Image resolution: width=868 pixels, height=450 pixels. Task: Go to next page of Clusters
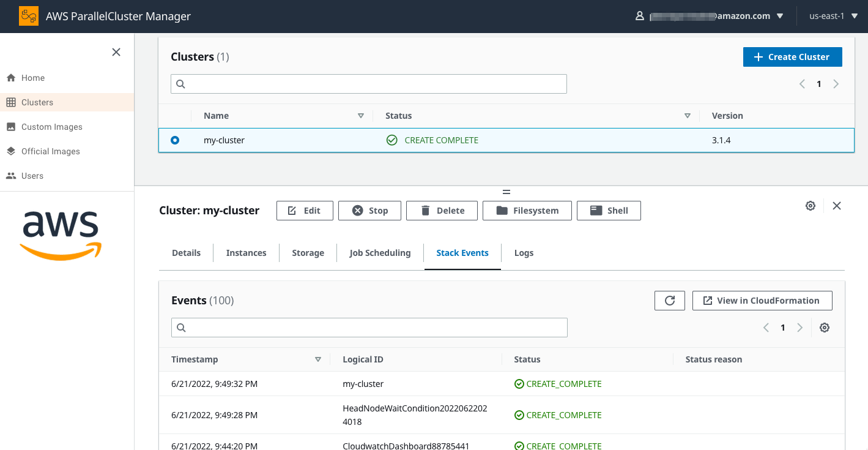[x=836, y=84]
